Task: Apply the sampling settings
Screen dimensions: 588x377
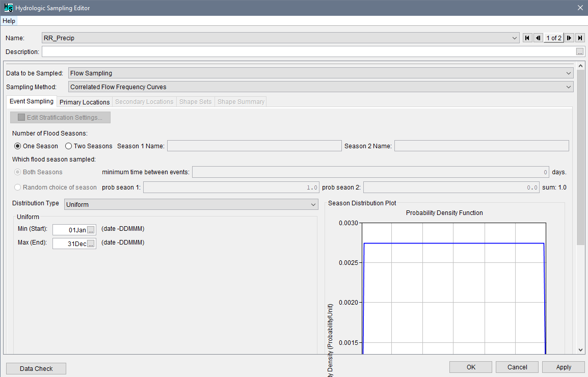Action: pyautogui.click(x=563, y=367)
